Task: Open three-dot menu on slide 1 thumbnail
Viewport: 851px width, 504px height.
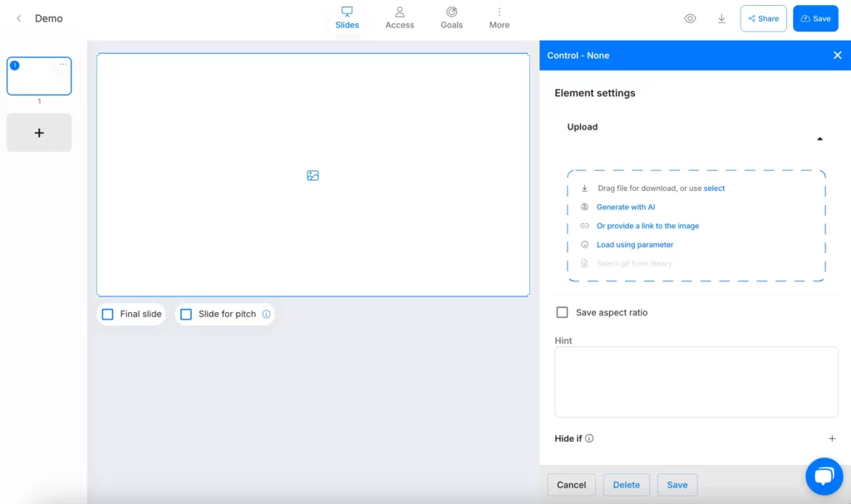Action: pos(63,65)
